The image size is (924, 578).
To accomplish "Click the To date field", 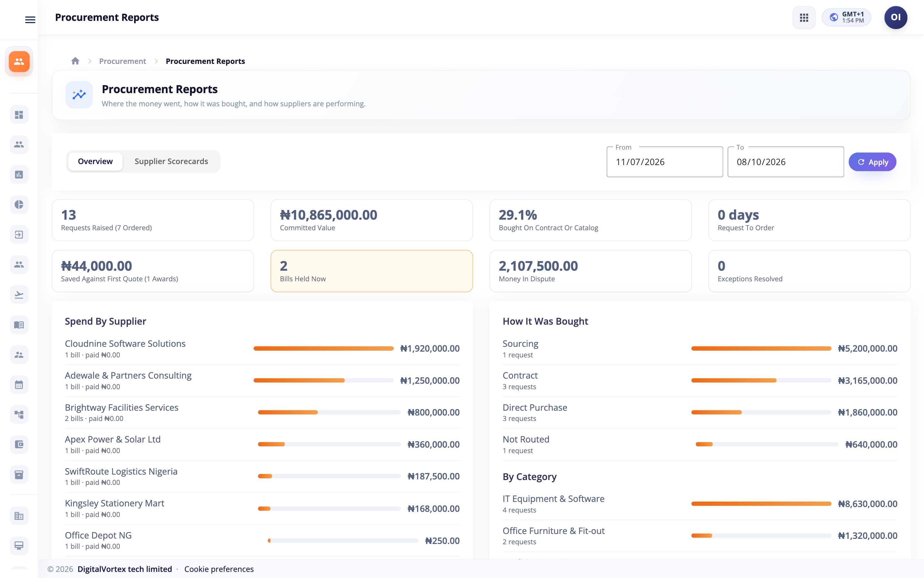I will [x=785, y=162].
